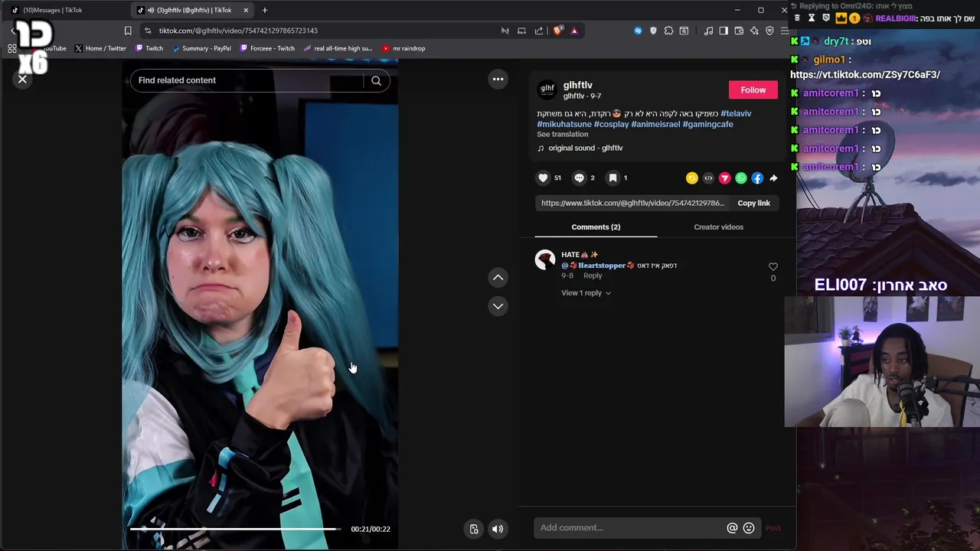Go to previous video with up arrow
The width and height of the screenshot is (980, 551).
[498, 278]
